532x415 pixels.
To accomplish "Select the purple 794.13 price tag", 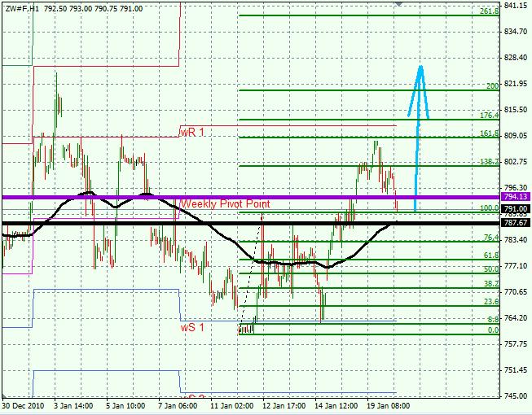I will pos(516,197).
